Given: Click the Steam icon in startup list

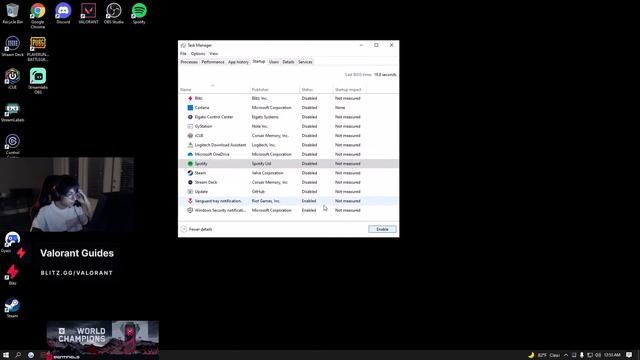Looking at the screenshot, I should pos(190,173).
